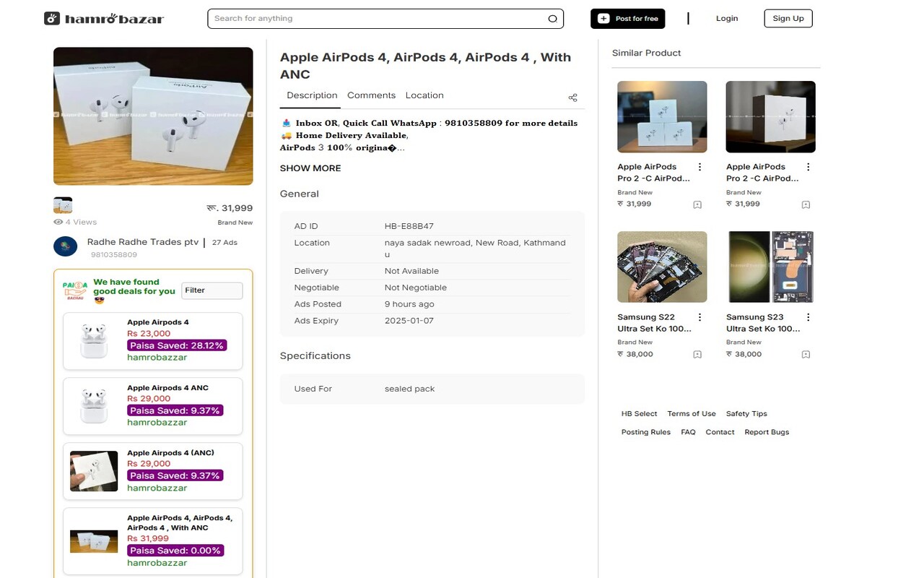This screenshot has width=924, height=578.
Task: Click the hamrobazar logo
Action: tap(103, 18)
